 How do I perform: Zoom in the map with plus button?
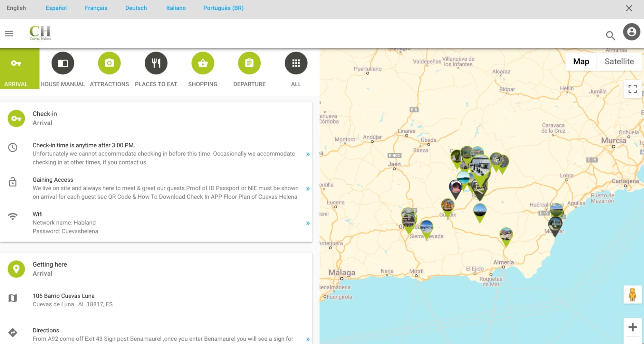pos(632,327)
